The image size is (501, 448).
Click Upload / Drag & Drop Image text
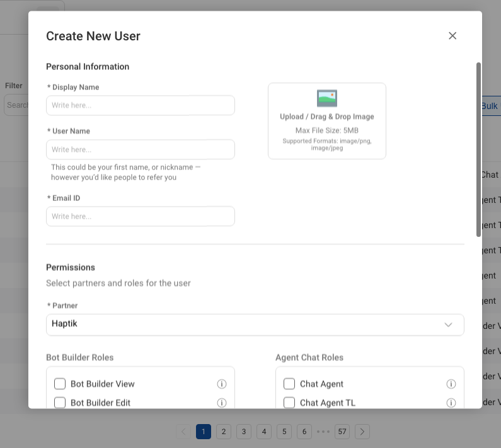tap(327, 117)
